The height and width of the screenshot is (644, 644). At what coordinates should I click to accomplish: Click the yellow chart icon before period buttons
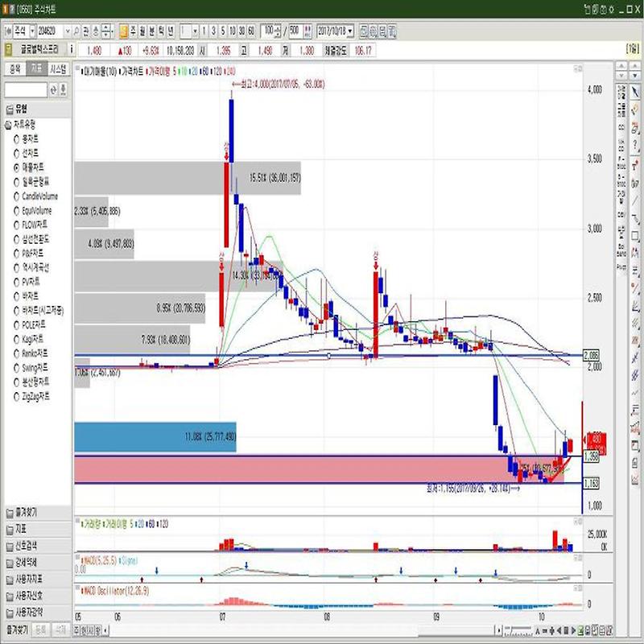pyautogui.click(x=123, y=31)
